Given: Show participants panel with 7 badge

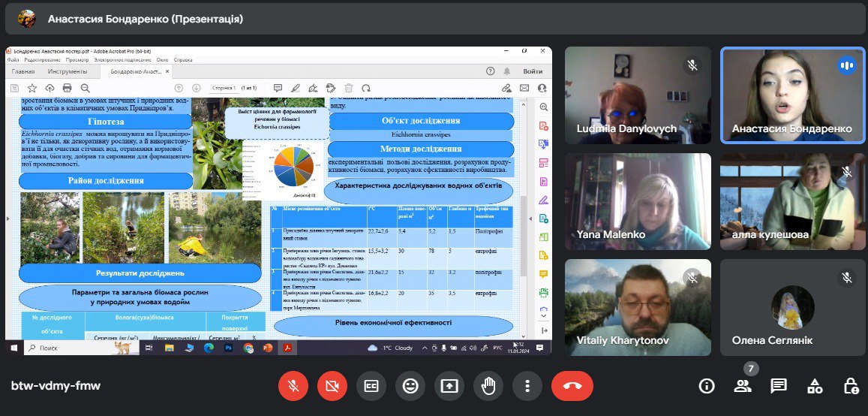Looking at the screenshot, I should click(x=743, y=386).
